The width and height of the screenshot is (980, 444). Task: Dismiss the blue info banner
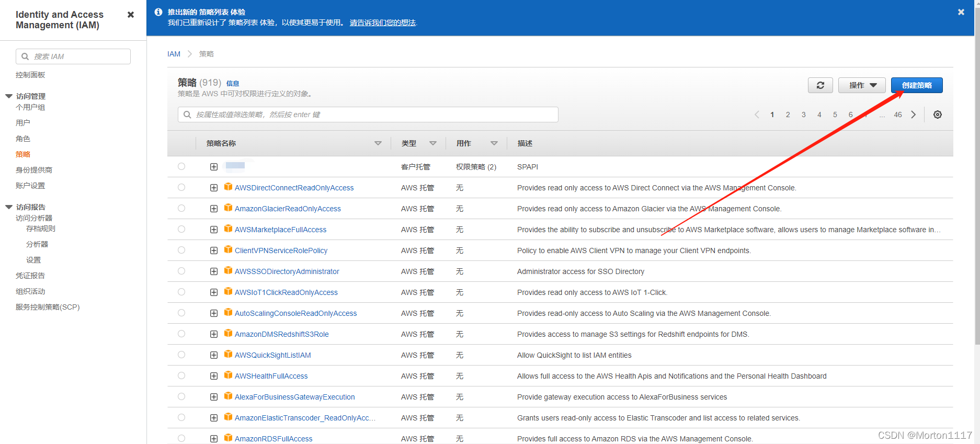tap(961, 12)
